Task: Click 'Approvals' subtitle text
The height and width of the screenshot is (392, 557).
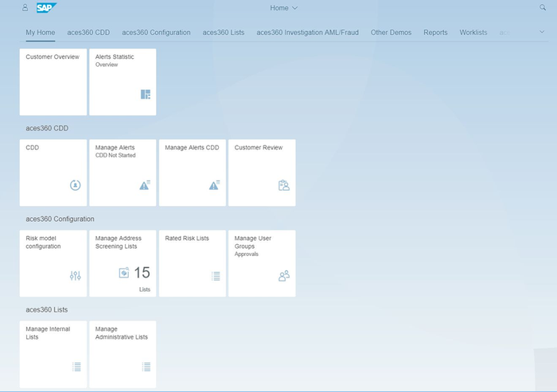Action: point(246,254)
